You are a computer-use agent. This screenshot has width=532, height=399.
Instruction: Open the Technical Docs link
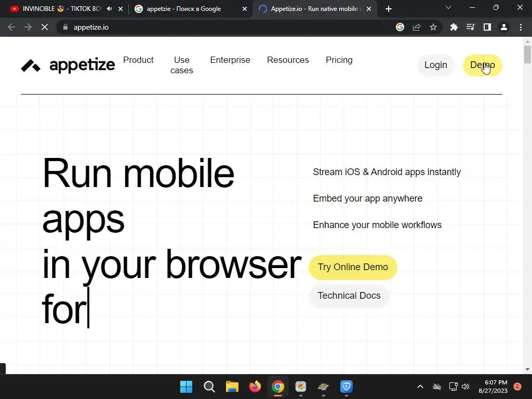pos(349,296)
